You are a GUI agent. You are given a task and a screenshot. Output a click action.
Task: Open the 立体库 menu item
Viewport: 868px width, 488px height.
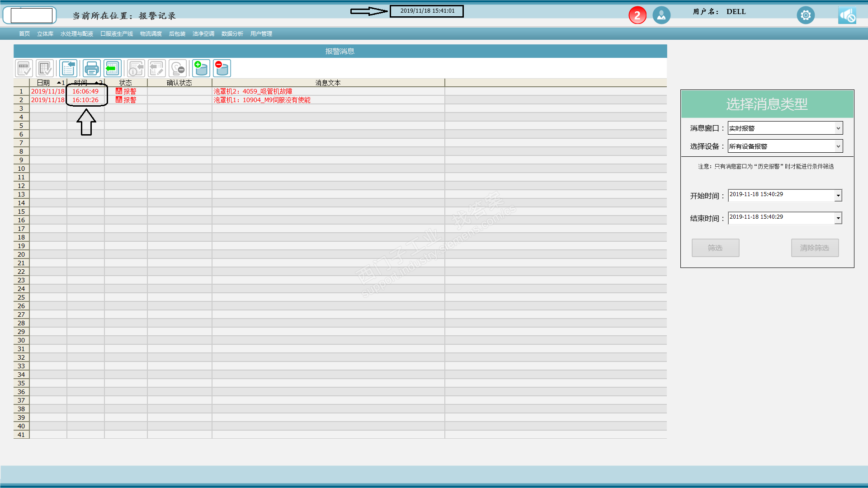[x=45, y=34]
